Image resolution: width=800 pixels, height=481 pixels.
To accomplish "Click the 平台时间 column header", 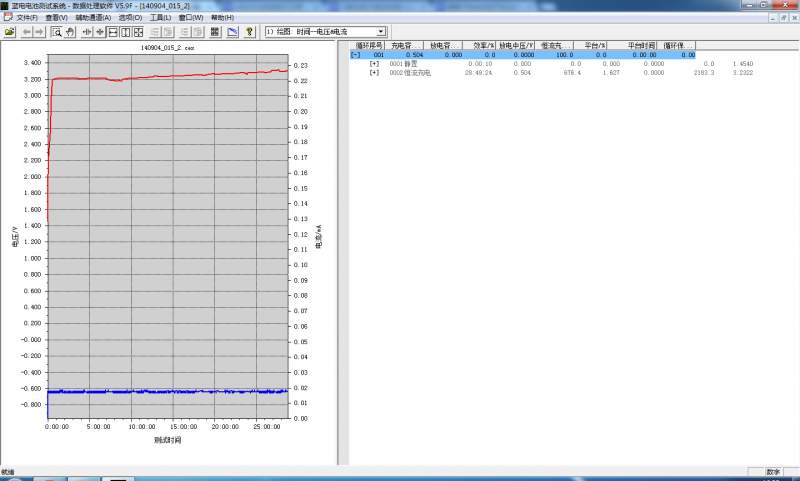I will pos(632,45).
